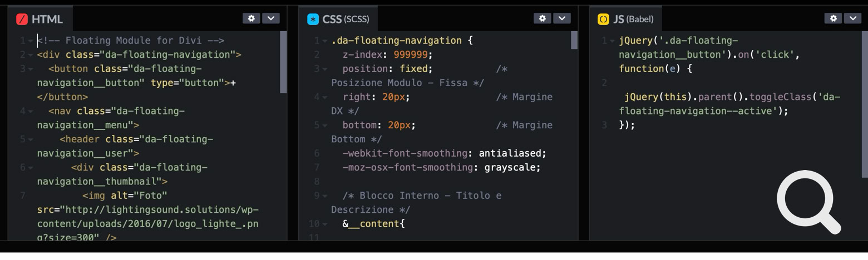Expand the HTML panel dropdown chevron
This screenshot has width=868, height=260.
click(271, 18)
